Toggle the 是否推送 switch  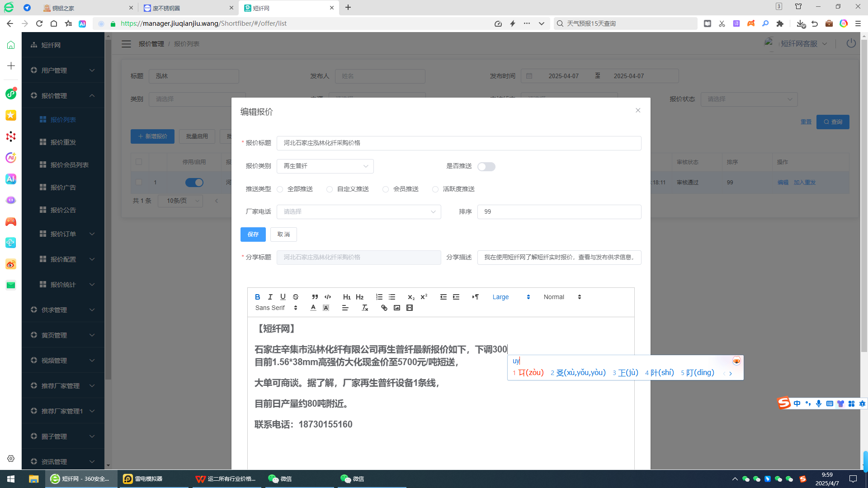[486, 167]
